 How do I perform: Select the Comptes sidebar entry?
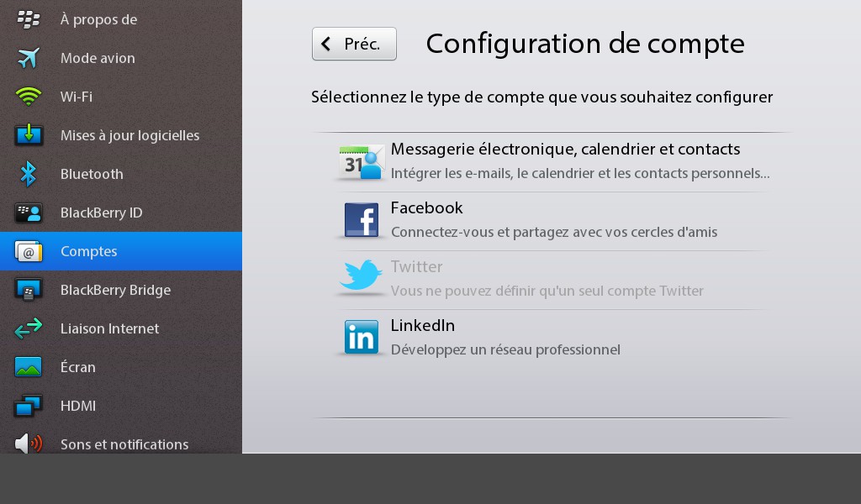tap(121, 251)
